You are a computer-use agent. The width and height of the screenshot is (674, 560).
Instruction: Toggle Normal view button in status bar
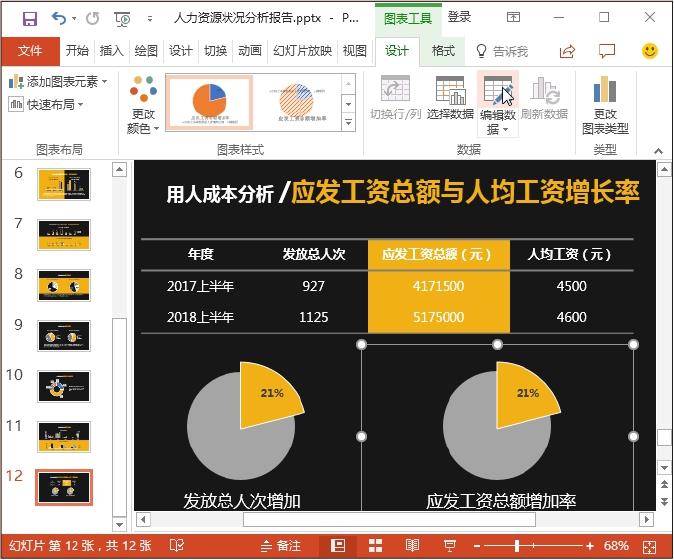(338, 546)
